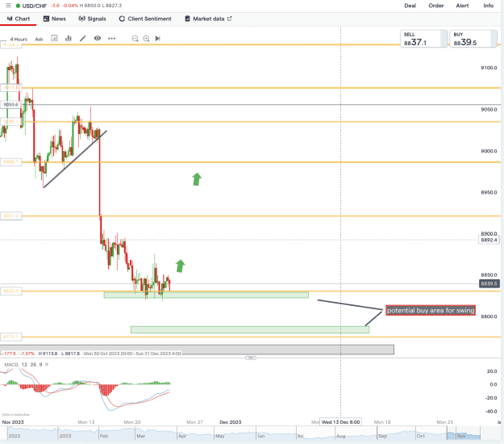Screen dimensions: 504x444
Task: Click the Wed 13 Dec 8:00 date label
Action: point(341,421)
